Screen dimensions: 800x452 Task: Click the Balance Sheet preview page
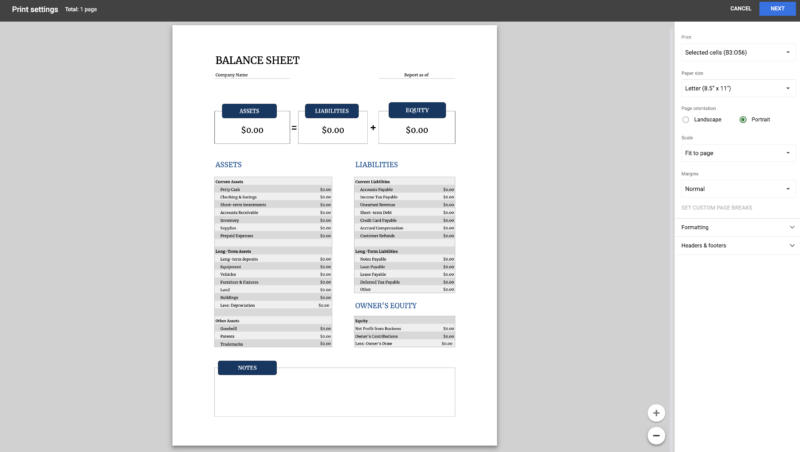[x=335, y=235]
